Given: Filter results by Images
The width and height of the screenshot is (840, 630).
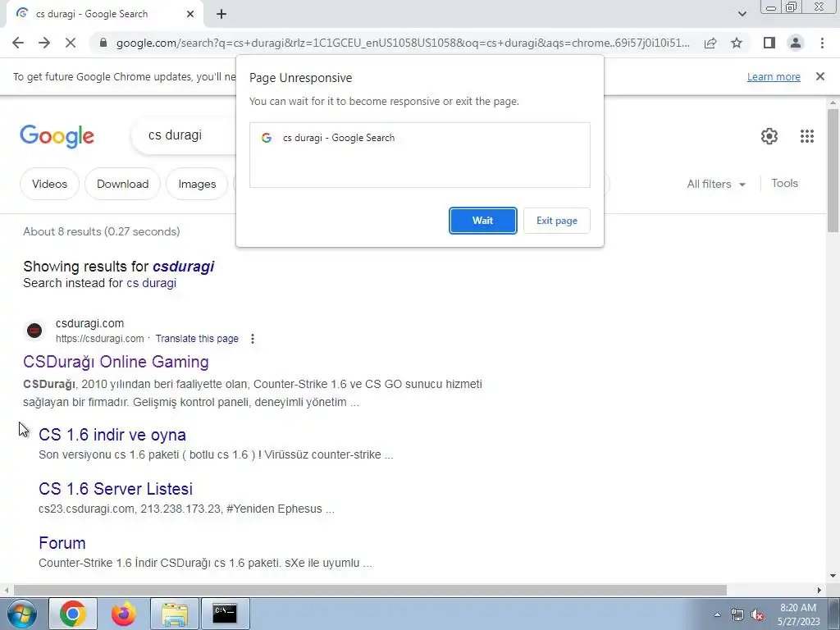Looking at the screenshot, I should point(197,184).
